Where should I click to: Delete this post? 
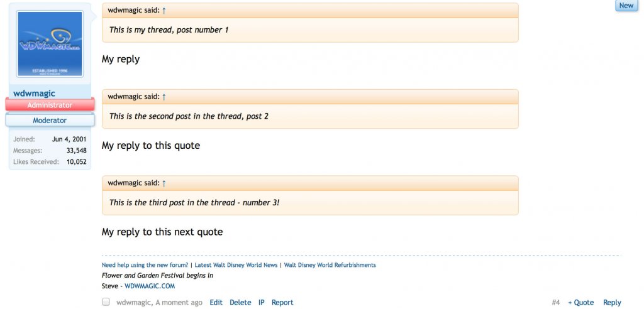240,303
